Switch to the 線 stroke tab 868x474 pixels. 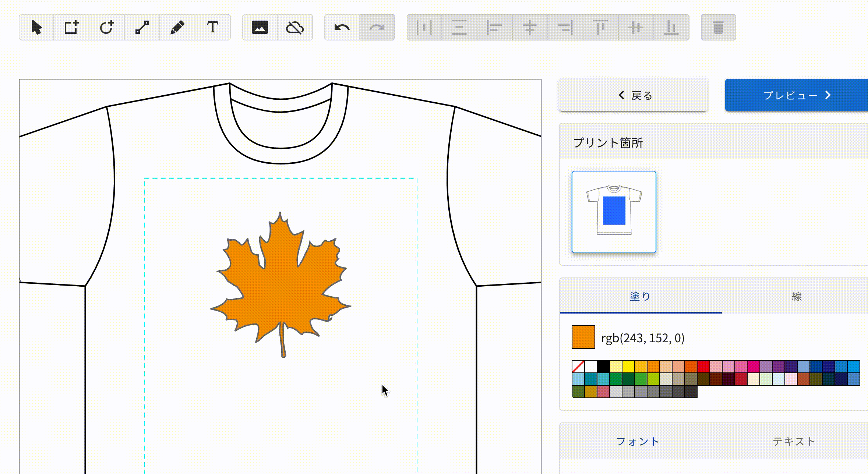pyautogui.click(x=797, y=296)
